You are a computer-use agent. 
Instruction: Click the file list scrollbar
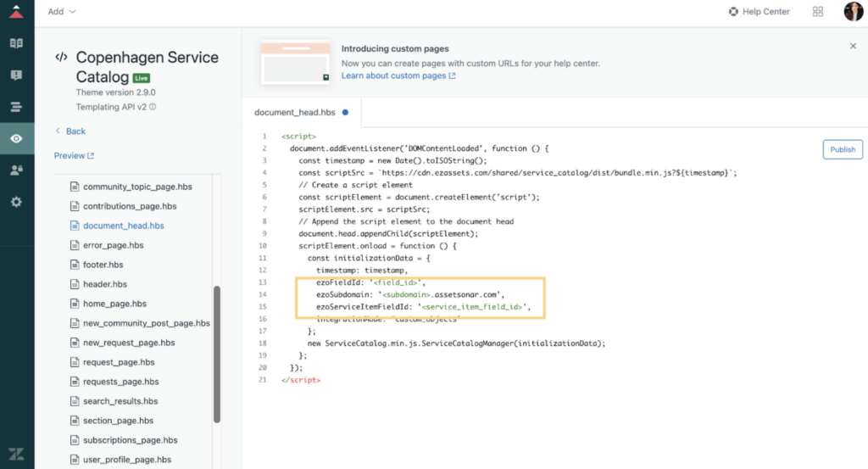pos(217,355)
